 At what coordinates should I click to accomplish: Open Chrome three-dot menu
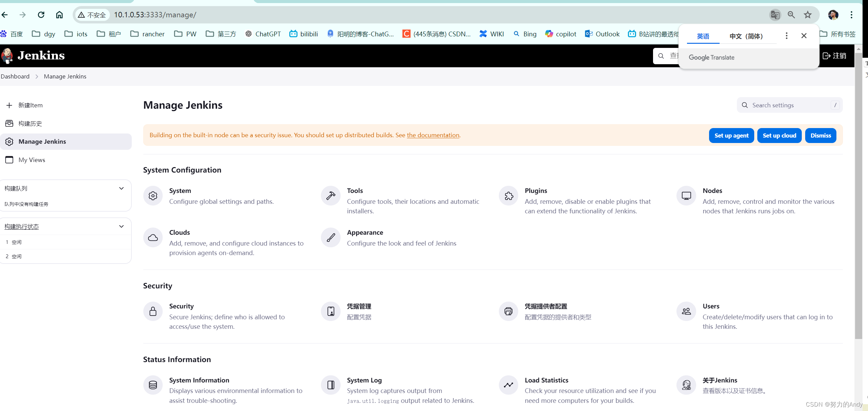pyautogui.click(x=851, y=15)
